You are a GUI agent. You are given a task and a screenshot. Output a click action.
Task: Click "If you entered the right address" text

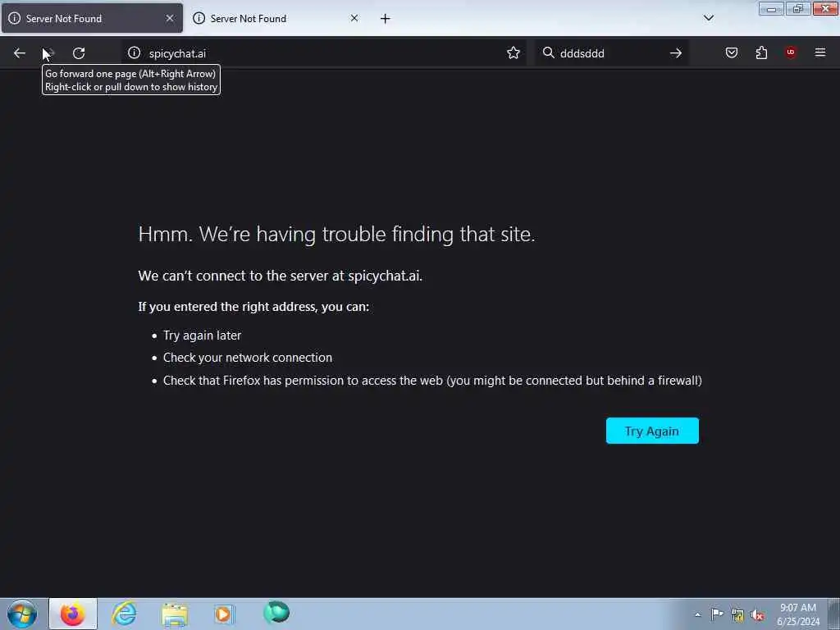253,307
